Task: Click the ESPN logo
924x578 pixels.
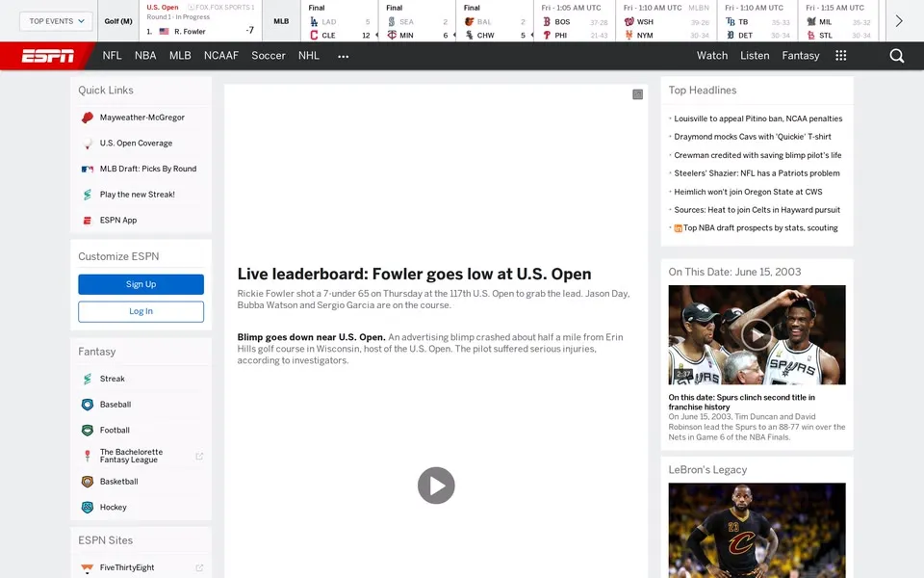Action: tap(48, 56)
